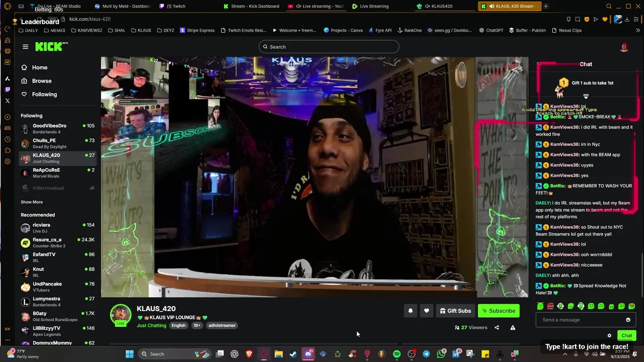Open EsfandTV recommended channel

pos(57,257)
